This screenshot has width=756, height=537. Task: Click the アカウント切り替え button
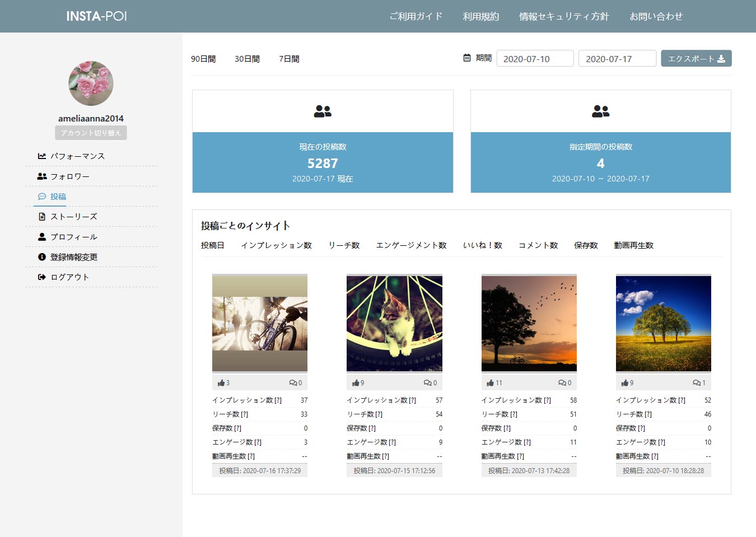[91, 133]
